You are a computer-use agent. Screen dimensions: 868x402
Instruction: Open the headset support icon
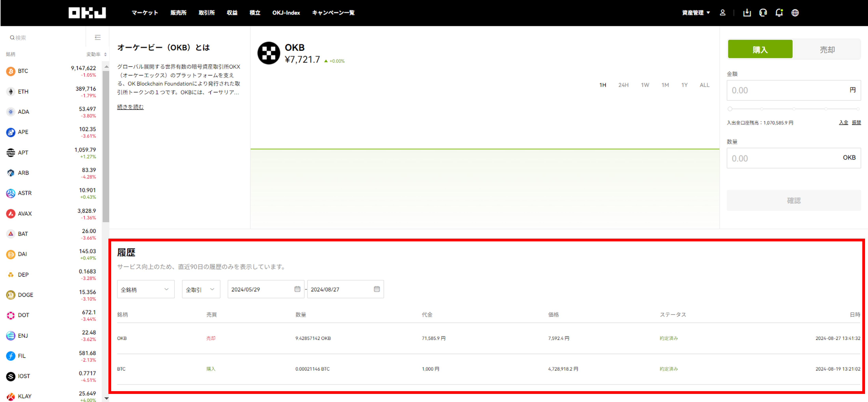[763, 13]
